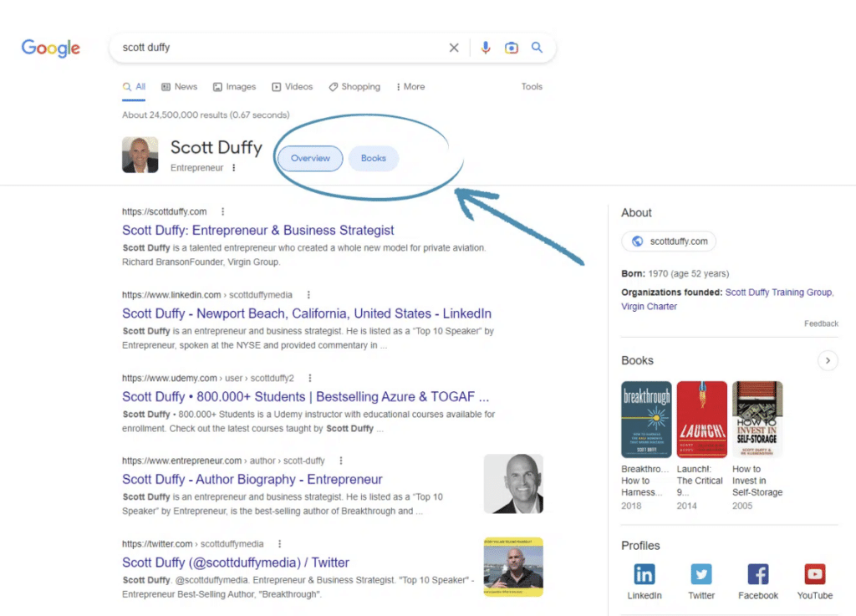The width and height of the screenshot is (856, 616).
Task: Open the 800.000+ Students Udemy result
Action: point(306,397)
